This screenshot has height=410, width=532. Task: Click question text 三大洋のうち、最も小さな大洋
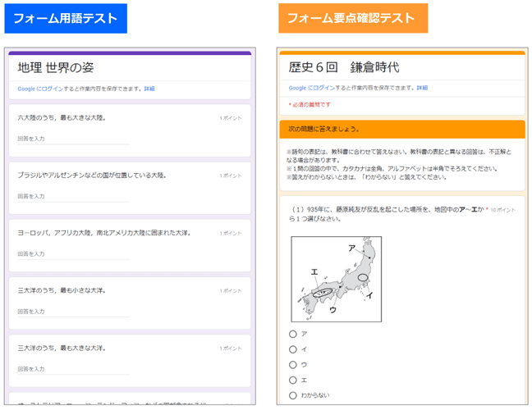point(62,291)
